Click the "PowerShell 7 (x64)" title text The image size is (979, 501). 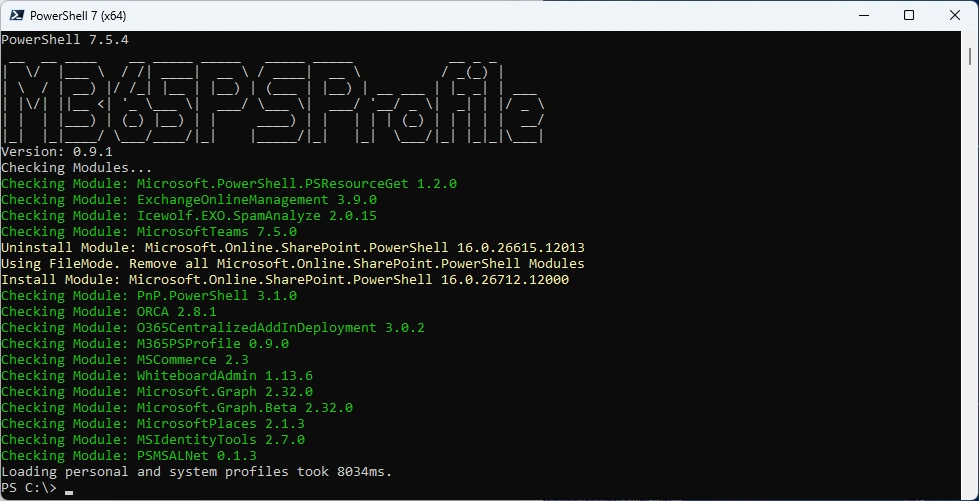(x=78, y=16)
